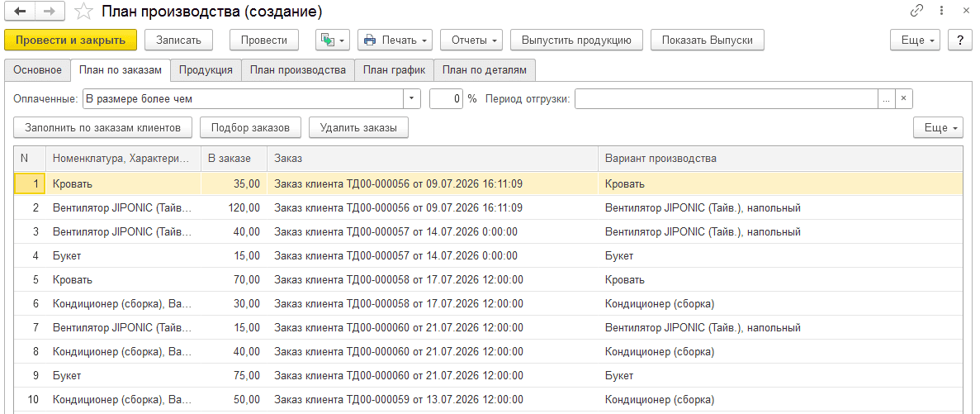The width and height of the screenshot is (980, 414).
Task: Click the Оплаченные value field
Action: tap(243, 99)
